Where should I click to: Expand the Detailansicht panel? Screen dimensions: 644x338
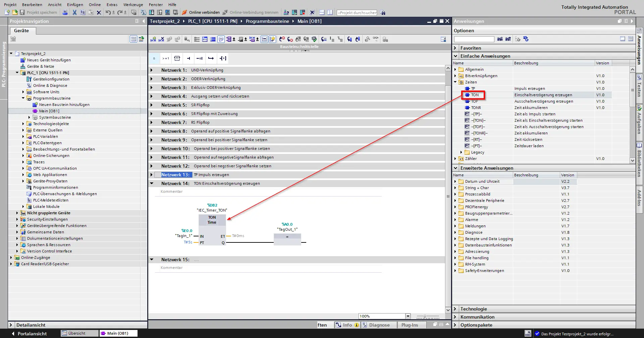11,325
